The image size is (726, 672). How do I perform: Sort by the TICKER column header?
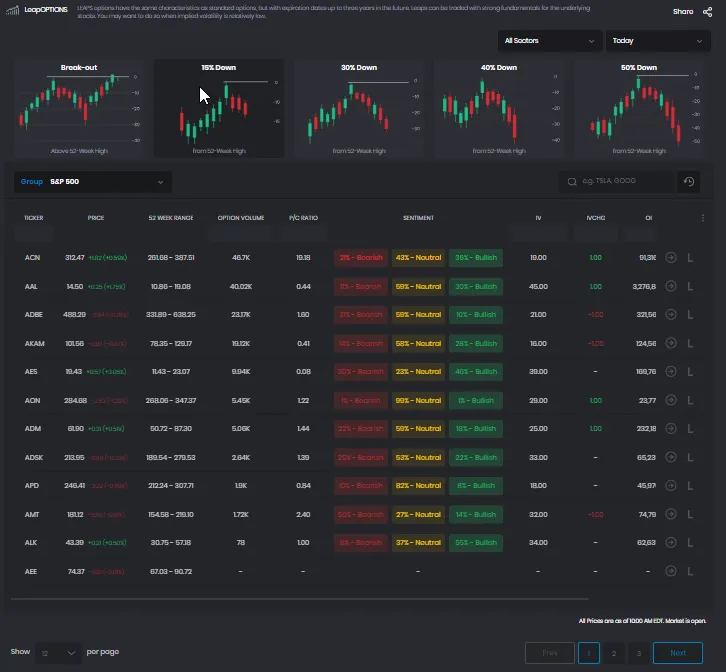click(34, 218)
